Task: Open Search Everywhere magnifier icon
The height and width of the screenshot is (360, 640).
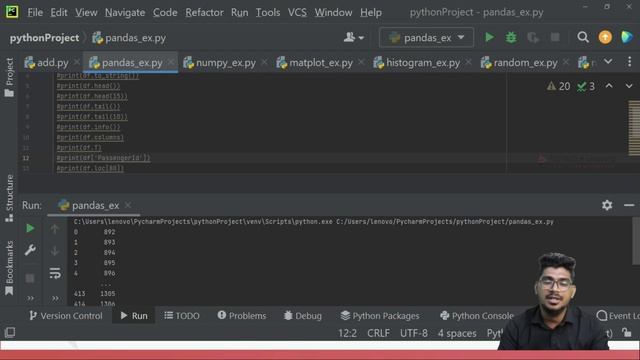Action: pos(583,37)
